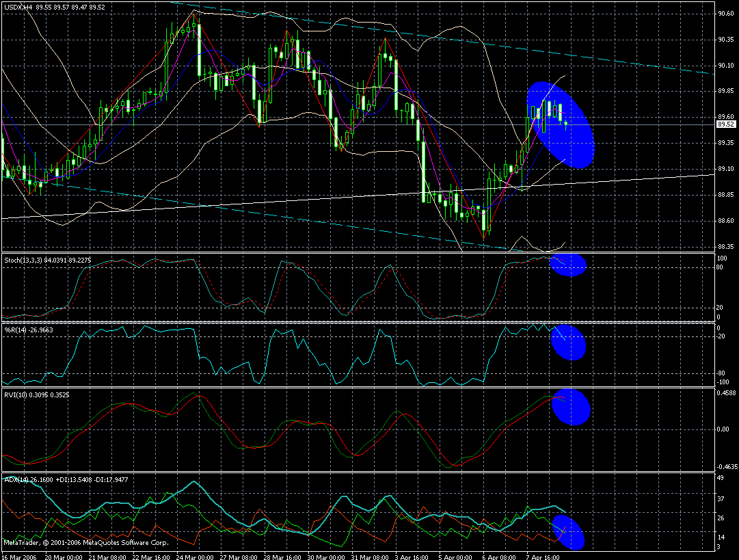Click the 89.85 price axis label
This screenshot has height=560, width=739.
[x=726, y=91]
